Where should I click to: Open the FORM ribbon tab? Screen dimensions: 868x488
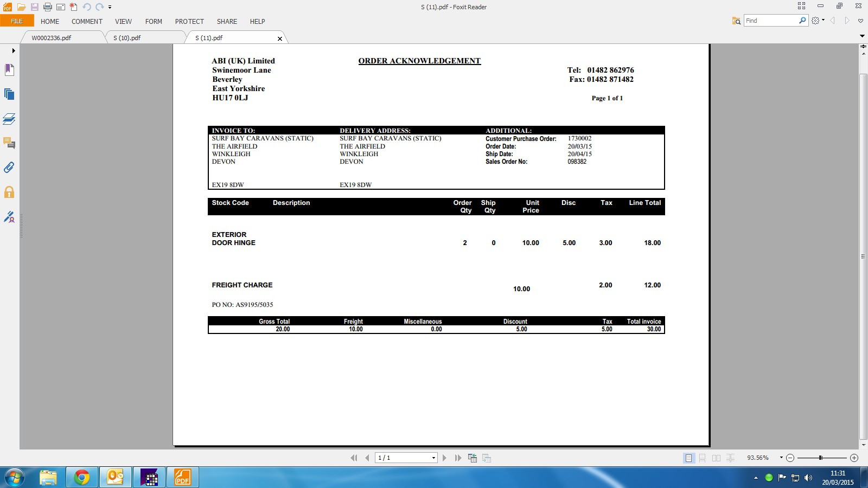[154, 22]
